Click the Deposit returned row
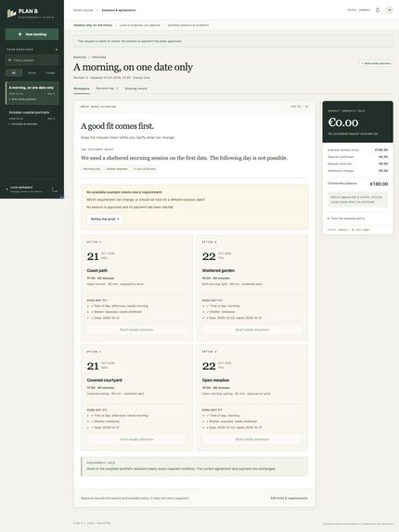 357,164
